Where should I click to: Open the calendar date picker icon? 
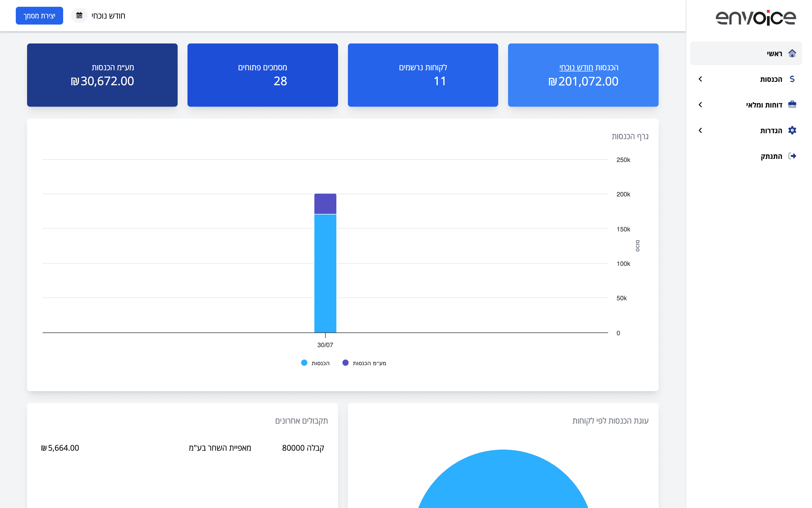[79, 16]
